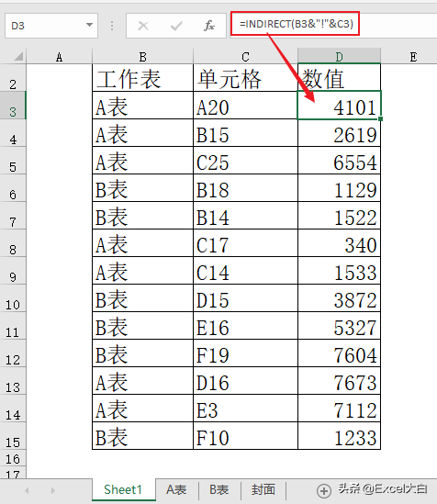This screenshot has width=437, height=504.
Task: Switch to the 封面 sheet tab
Action: tap(263, 489)
